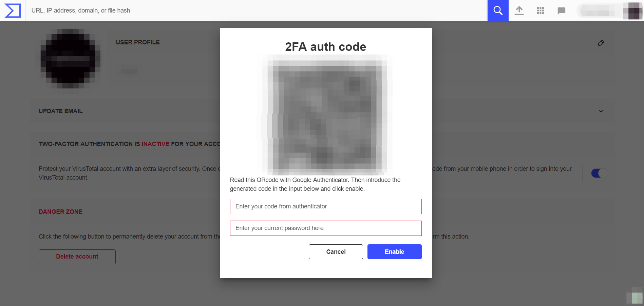Open the apps grid menu icon
Image resolution: width=644 pixels, height=306 pixels.
(x=540, y=11)
